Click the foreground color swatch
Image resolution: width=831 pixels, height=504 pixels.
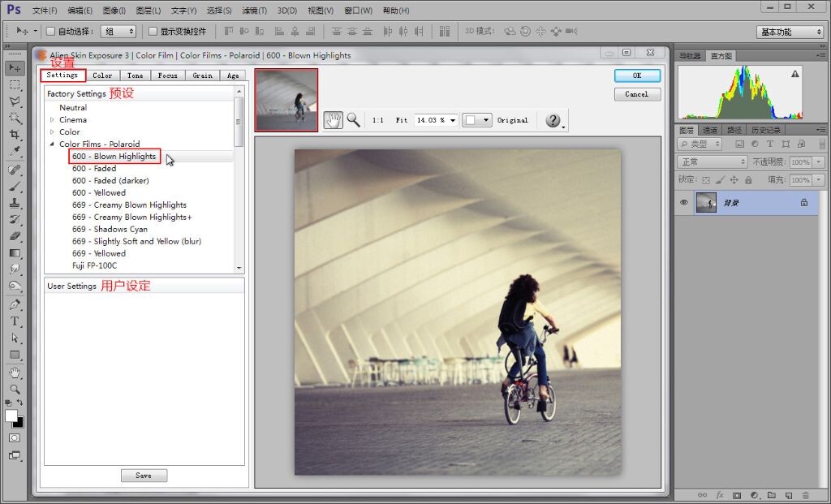(11, 416)
